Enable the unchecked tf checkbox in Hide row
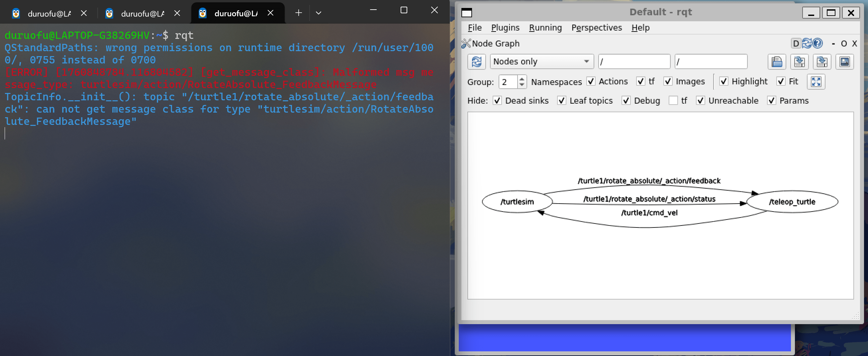 (673, 101)
